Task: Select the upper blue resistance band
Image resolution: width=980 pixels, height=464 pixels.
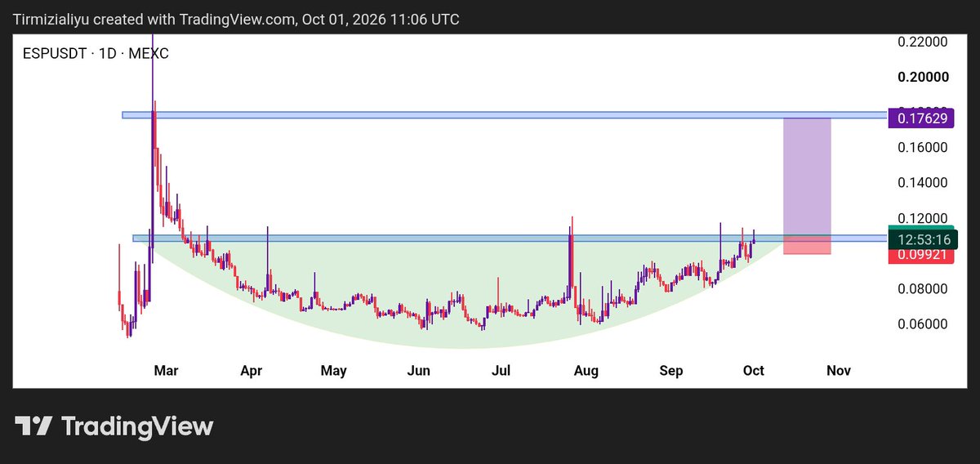Action: coord(504,115)
